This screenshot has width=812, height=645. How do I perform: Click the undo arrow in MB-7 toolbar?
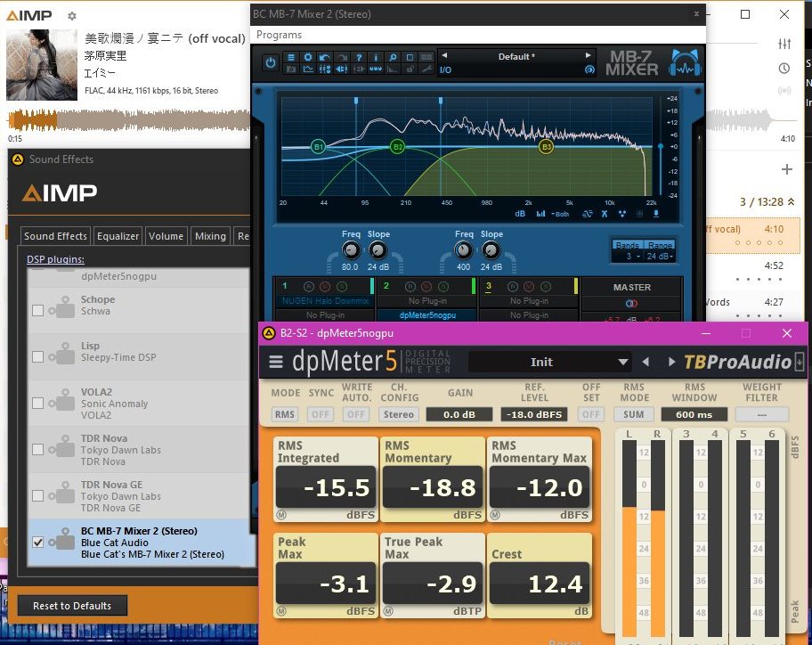[x=325, y=57]
